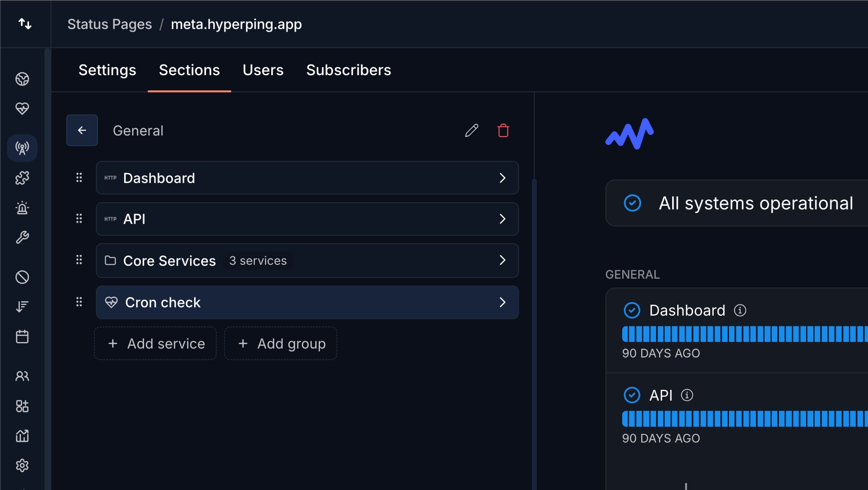Click the red trash delete icon

pos(503,131)
